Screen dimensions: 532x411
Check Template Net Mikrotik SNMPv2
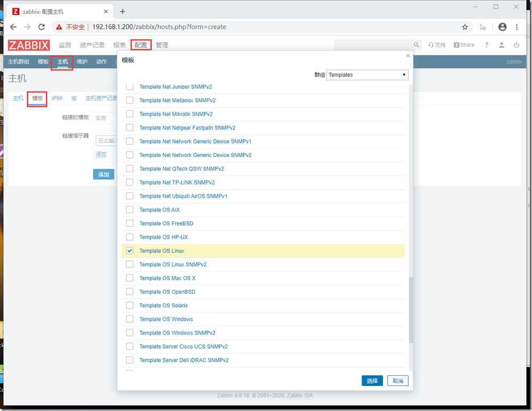[129, 113]
